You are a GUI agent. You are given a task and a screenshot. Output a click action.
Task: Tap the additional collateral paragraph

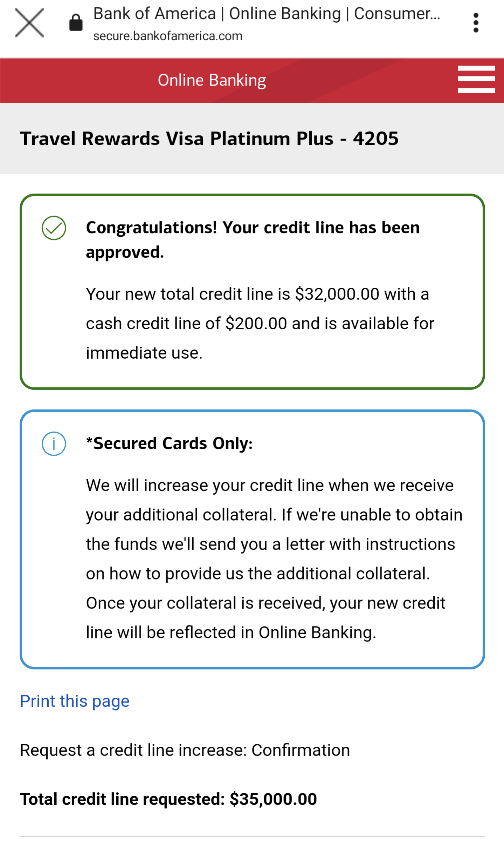pyautogui.click(x=274, y=559)
